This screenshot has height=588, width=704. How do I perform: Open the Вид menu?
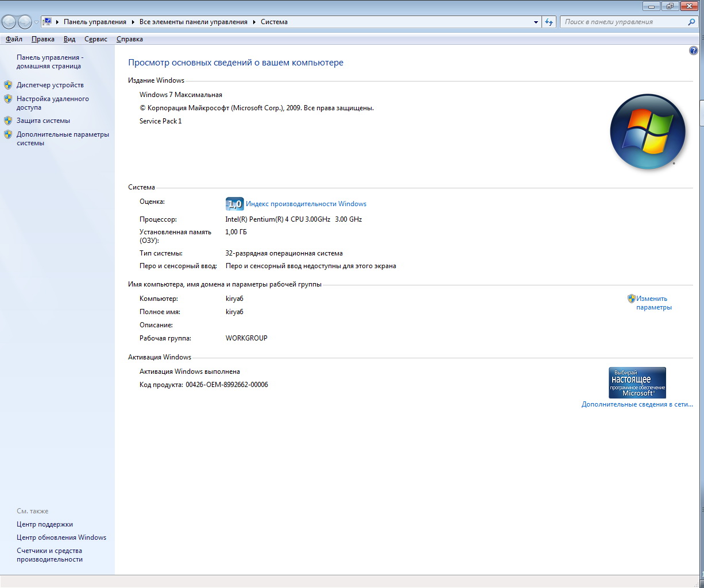click(x=69, y=39)
